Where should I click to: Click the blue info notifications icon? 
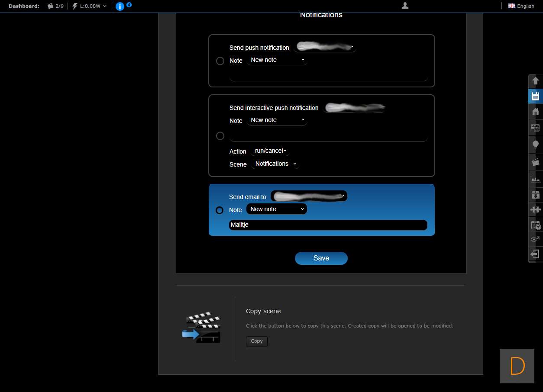[120, 6]
